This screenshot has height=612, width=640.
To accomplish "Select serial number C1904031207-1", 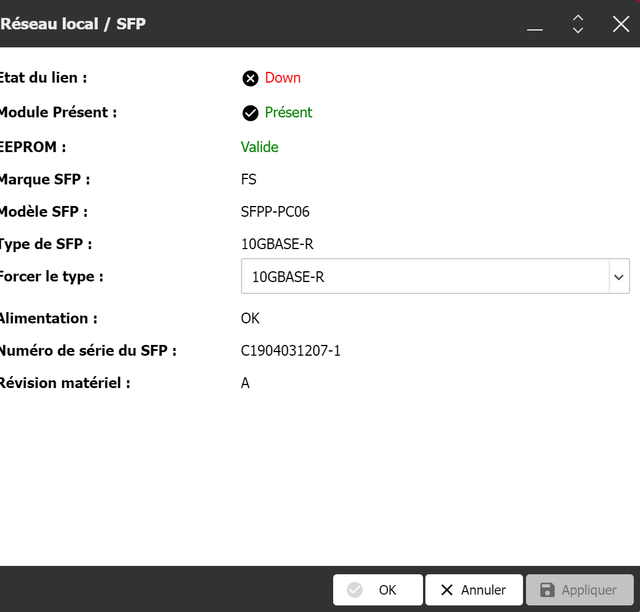I will point(291,351).
